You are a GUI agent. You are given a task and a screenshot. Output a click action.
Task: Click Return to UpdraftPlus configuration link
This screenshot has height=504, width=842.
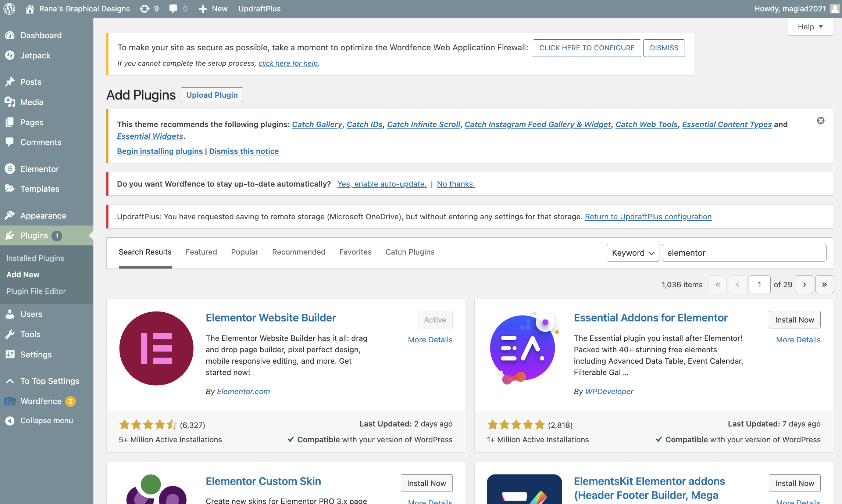pos(648,217)
